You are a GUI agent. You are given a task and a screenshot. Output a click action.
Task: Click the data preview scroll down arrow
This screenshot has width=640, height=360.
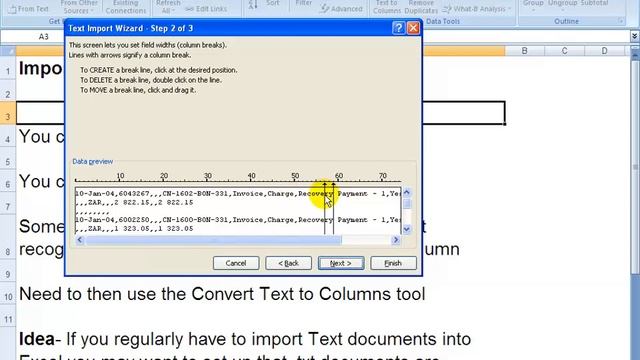tap(407, 229)
